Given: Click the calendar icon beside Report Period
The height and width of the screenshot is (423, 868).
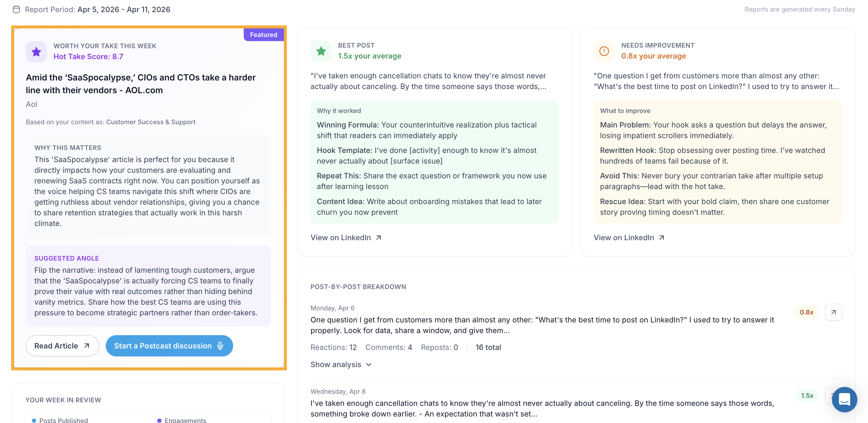Looking at the screenshot, I should pyautogui.click(x=16, y=9).
